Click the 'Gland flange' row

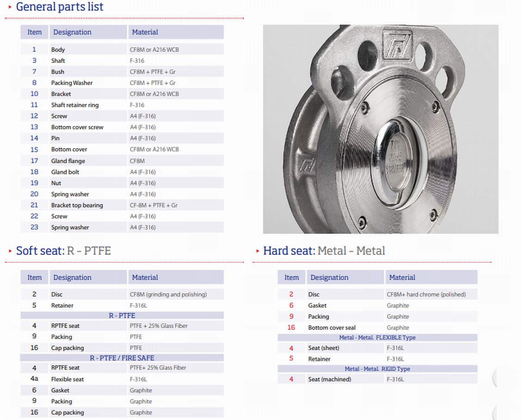[122, 161]
